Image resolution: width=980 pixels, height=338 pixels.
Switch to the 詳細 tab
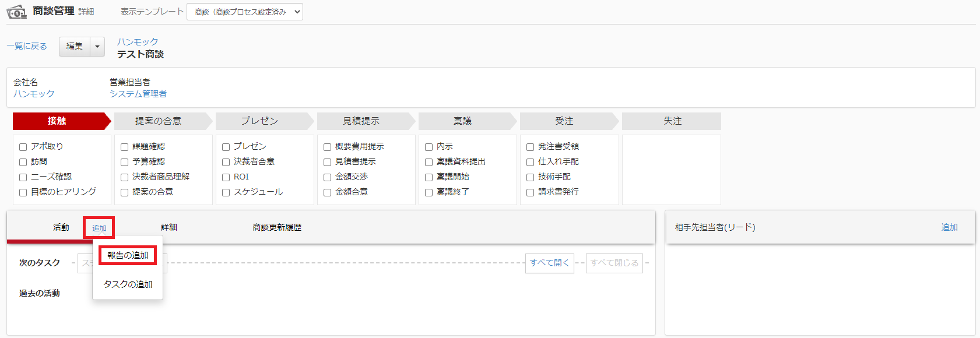point(169,227)
